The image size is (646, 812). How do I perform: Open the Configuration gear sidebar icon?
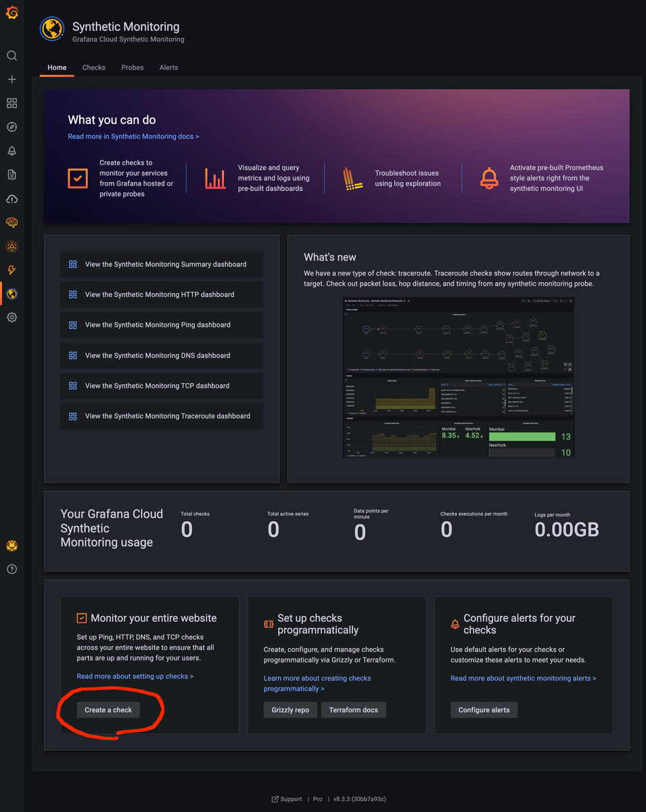[11, 317]
